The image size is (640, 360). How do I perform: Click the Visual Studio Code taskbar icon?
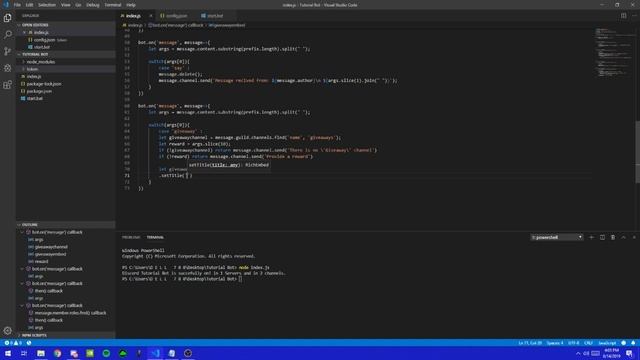pyautogui.click(x=155, y=353)
